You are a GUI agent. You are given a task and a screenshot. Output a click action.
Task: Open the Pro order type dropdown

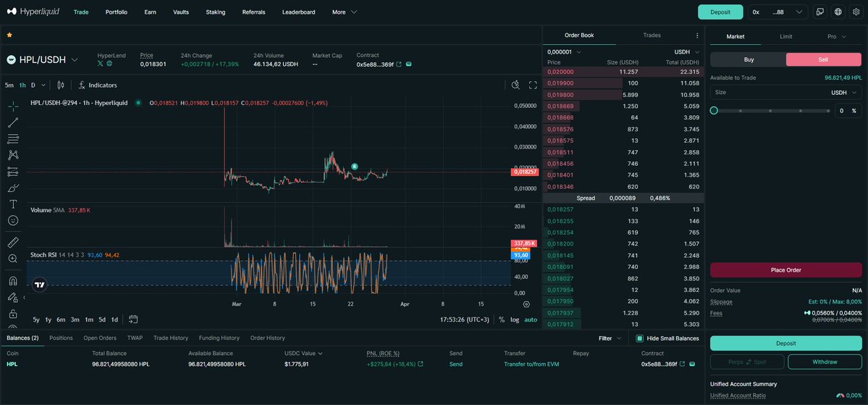pyautogui.click(x=836, y=36)
